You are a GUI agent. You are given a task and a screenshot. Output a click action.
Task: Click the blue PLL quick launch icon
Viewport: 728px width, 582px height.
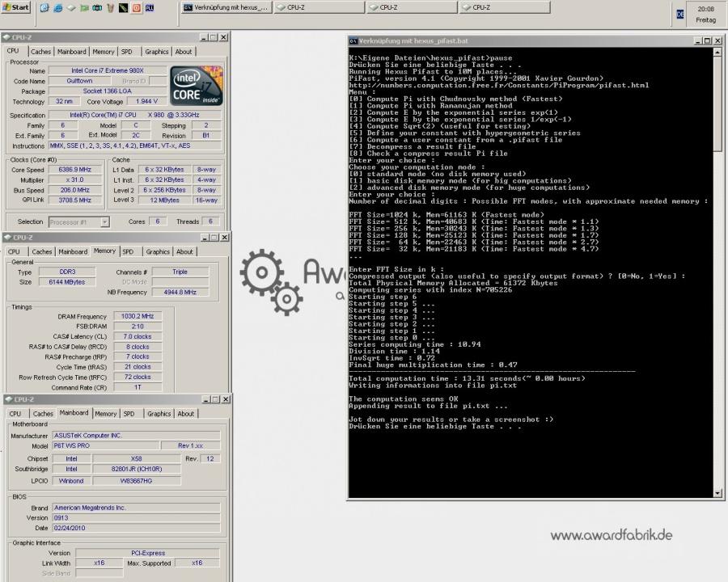tap(150, 8)
